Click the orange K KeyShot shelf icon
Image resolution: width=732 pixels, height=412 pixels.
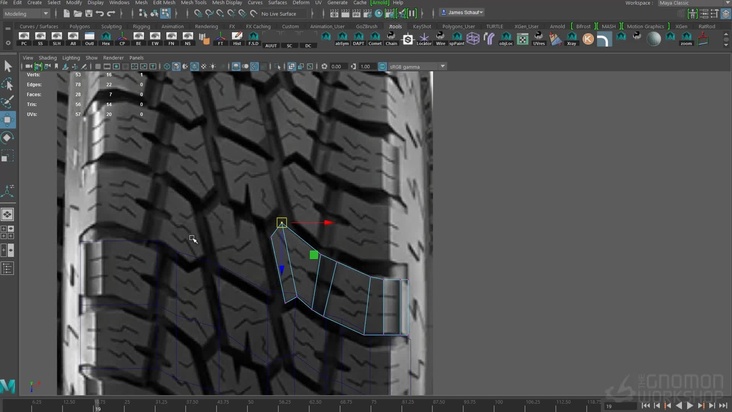click(588, 39)
